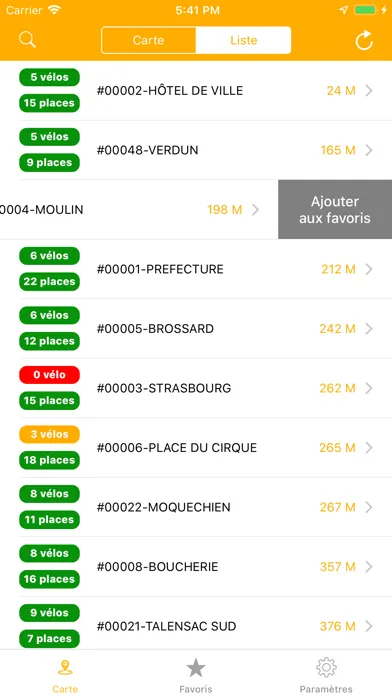392x696 pixels.
Task: Tap the red 0 vélo badge
Action: point(49,375)
